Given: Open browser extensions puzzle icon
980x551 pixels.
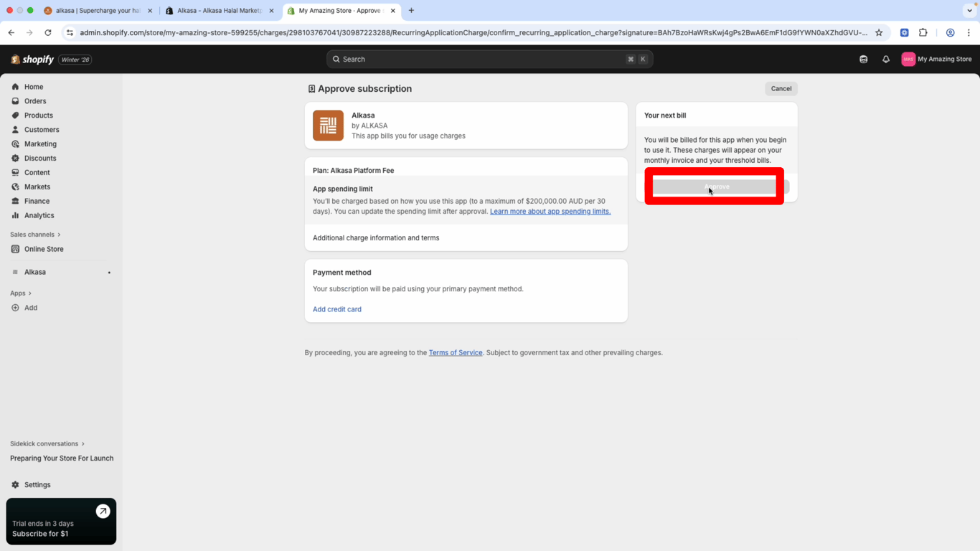Looking at the screenshot, I should pyautogui.click(x=923, y=32).
